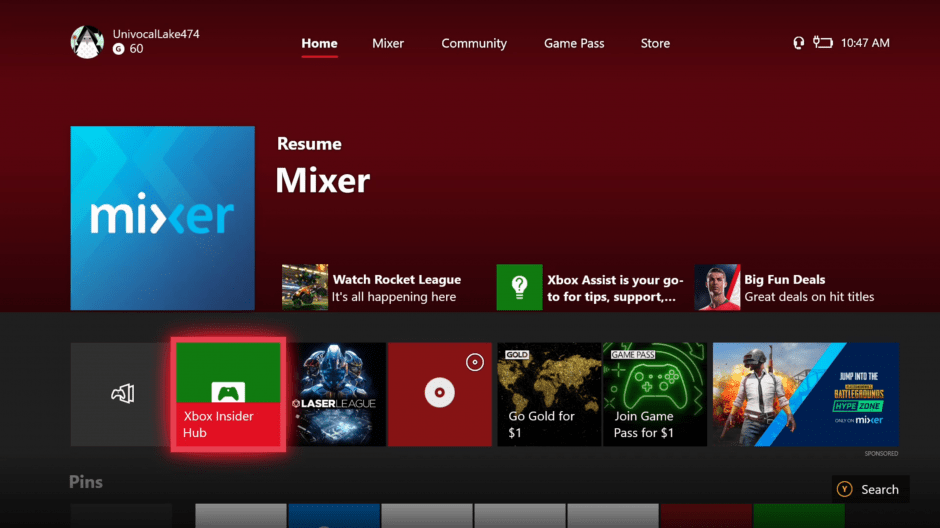Click the Search label

879,490
